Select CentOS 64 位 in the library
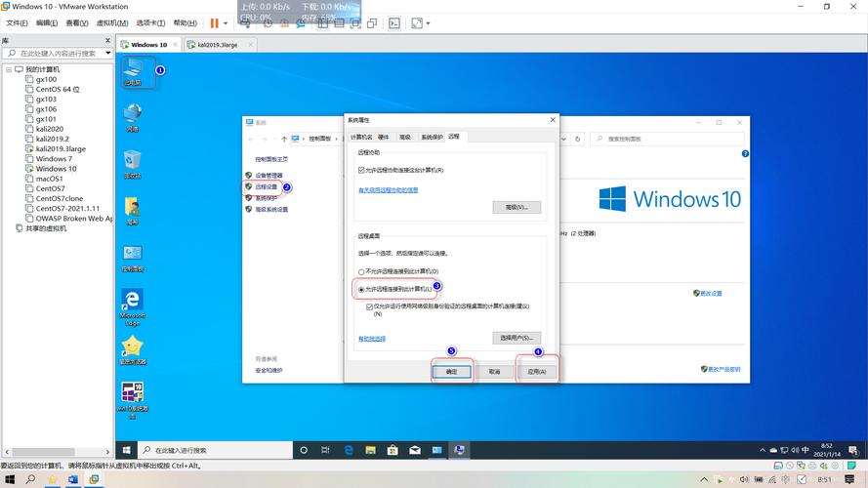The height and width of the screenshot is (488, 868). point(53,89)
